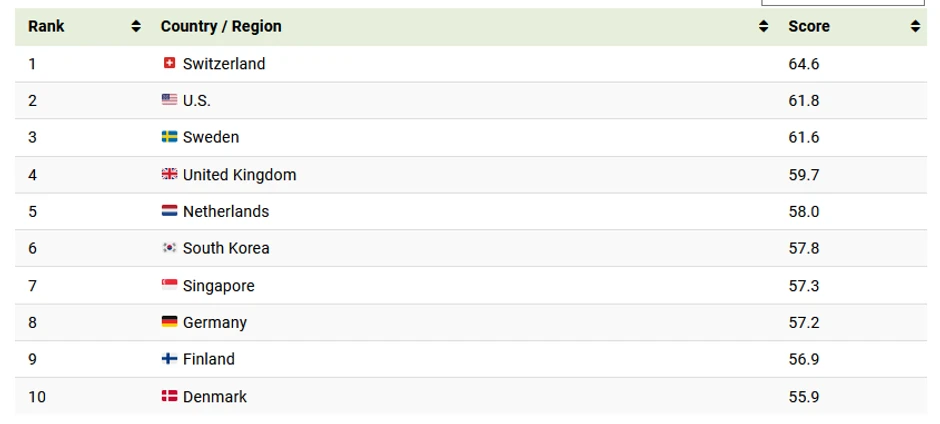Select the Switzerland country name
This screenshot has height=424, width=940.
(224, 63)
